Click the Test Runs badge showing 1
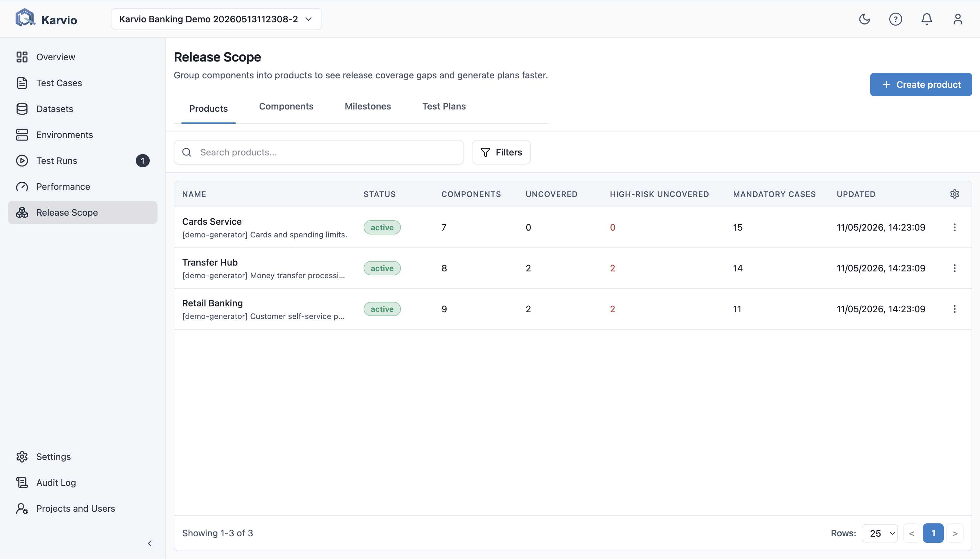Viewport: 980px width, 559px height. pyautogui.click(x=143, y=161)
